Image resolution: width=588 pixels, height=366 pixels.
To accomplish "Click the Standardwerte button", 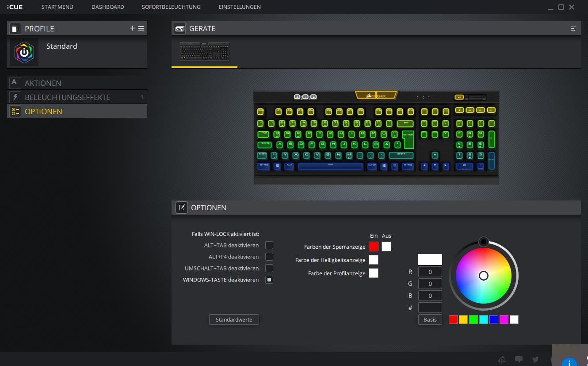I will (234, 320).
